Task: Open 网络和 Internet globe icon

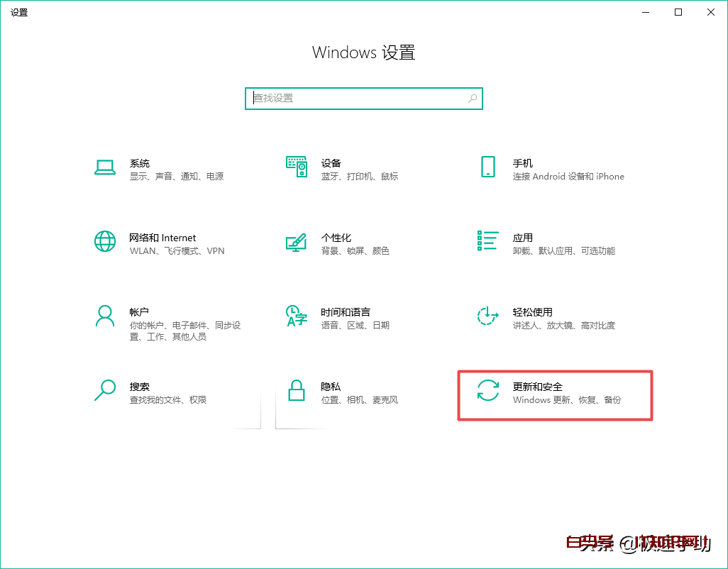Action: [x=105, y=241]
